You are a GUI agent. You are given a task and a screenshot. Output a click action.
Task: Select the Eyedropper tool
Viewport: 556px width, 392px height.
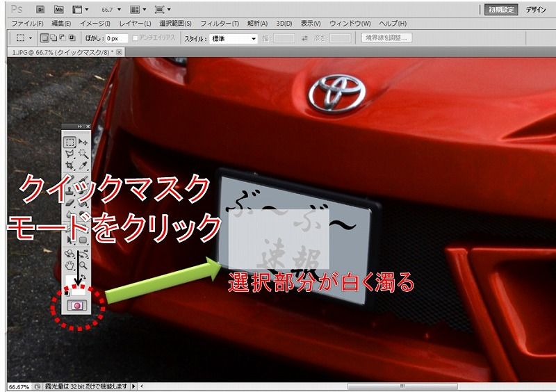click(83, 165)
